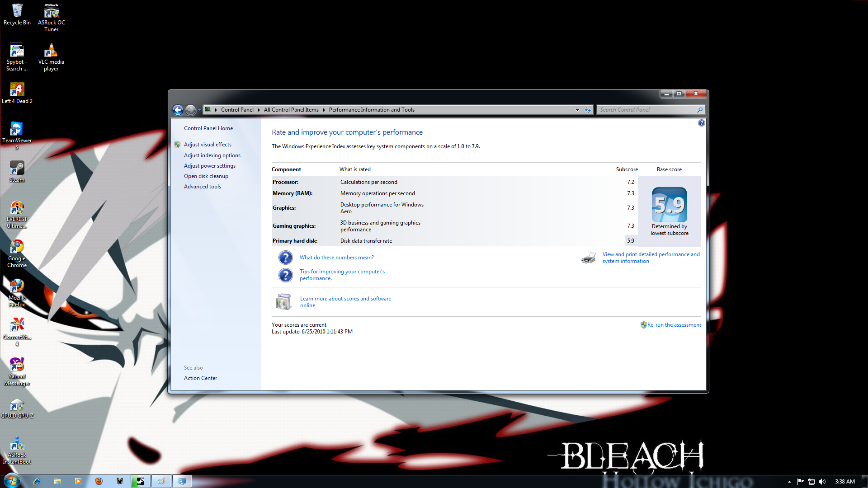Select ConvertXtoDVD 4 desktop icon

17,332
